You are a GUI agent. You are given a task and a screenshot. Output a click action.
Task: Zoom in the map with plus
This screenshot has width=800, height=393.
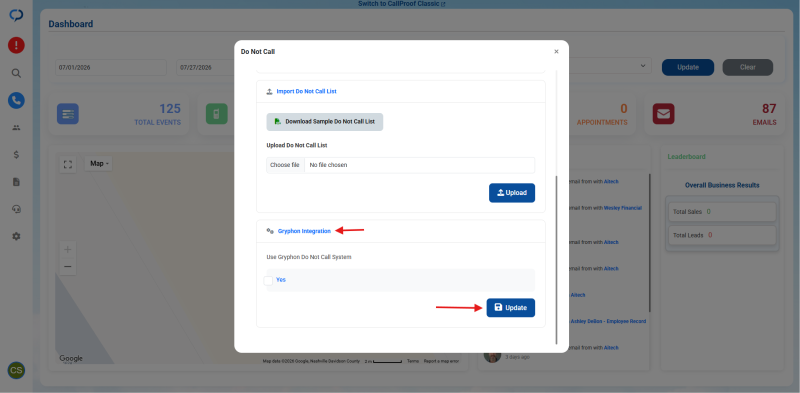(x=67, y=250)
